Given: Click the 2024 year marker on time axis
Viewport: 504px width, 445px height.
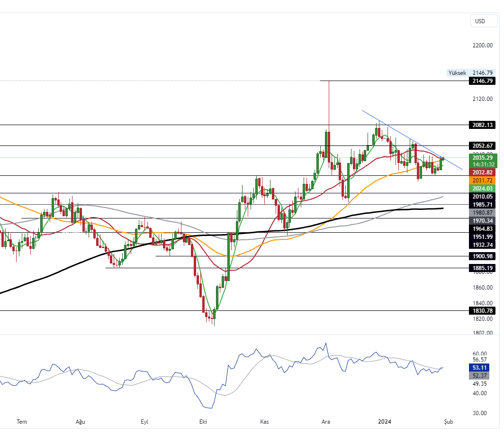Looking at the screenshot, I should pyautogui.click(x=384, y=421).
